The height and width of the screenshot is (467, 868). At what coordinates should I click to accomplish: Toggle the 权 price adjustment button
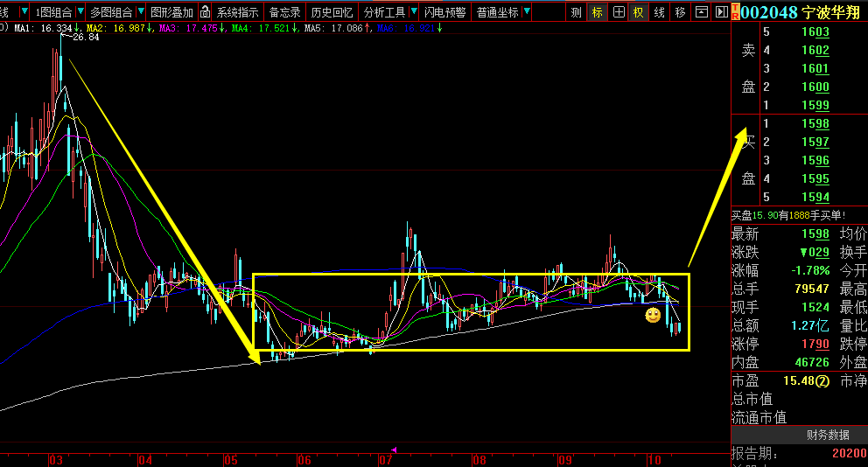639,12
